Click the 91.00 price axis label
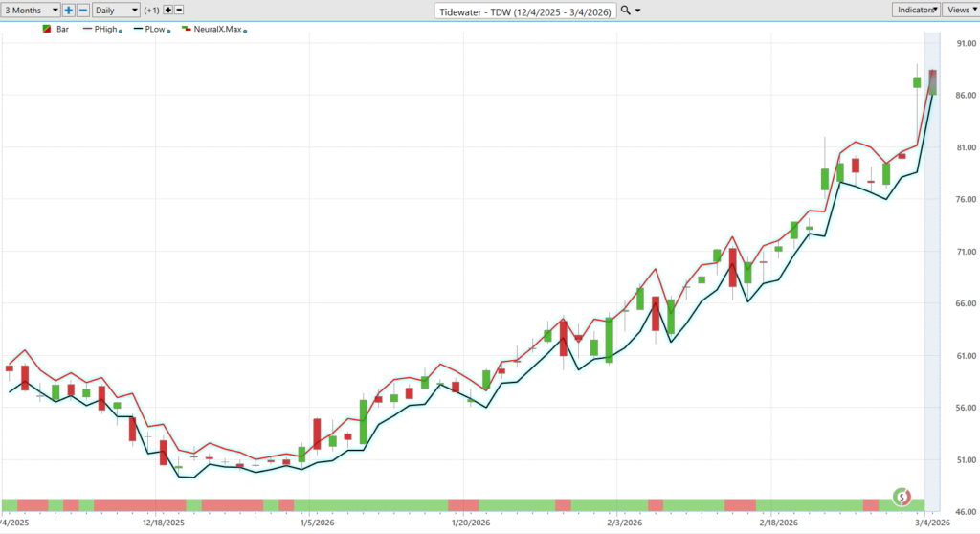 click(967, 43)
